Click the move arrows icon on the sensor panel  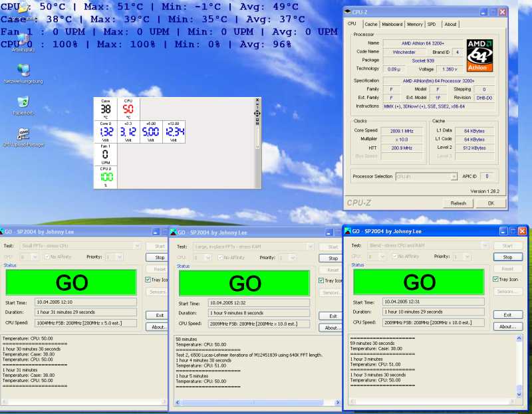coord(257,113)
